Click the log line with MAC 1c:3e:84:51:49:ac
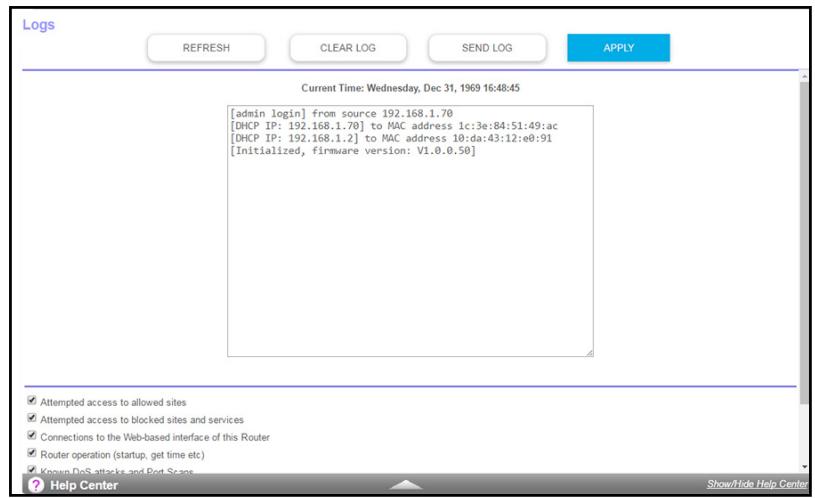The image size is (815, 498). (x=394, y=126)
